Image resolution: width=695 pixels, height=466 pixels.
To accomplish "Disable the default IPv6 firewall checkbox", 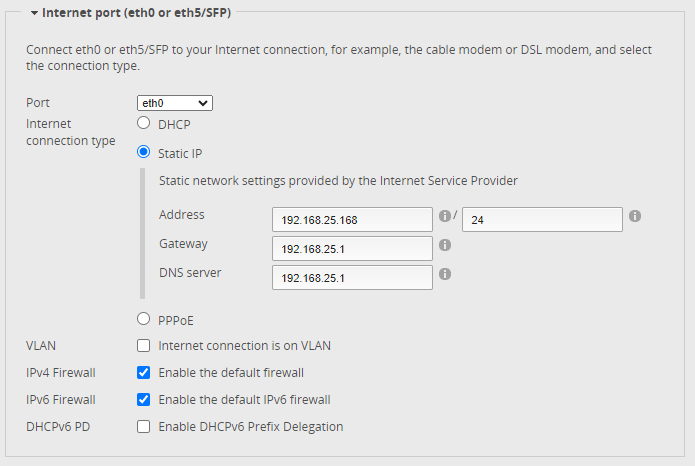I will pyautogui.click(x=143, y=400).
